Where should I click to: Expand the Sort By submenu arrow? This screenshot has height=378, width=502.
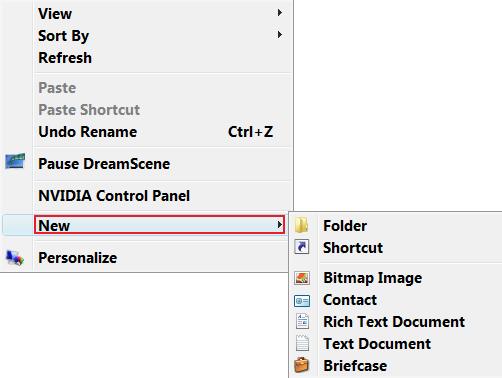[x=280, y=35]
